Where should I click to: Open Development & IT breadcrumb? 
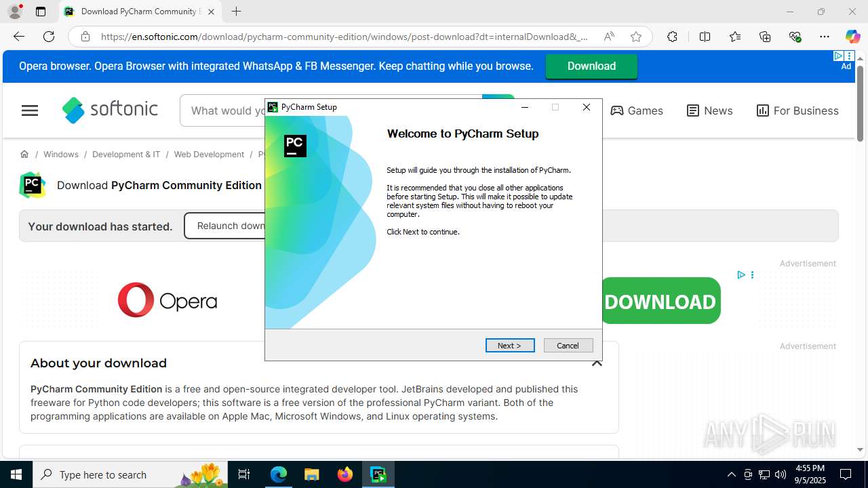126,154
